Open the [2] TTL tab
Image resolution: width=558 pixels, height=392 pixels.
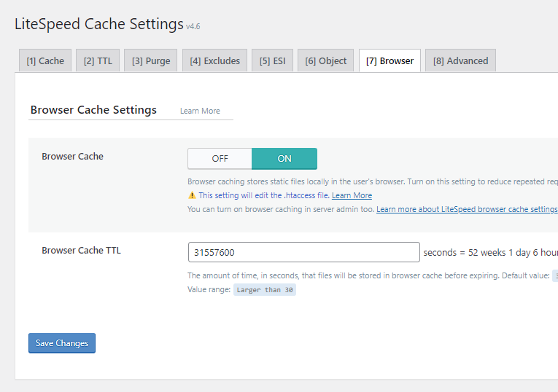(98, 60)
